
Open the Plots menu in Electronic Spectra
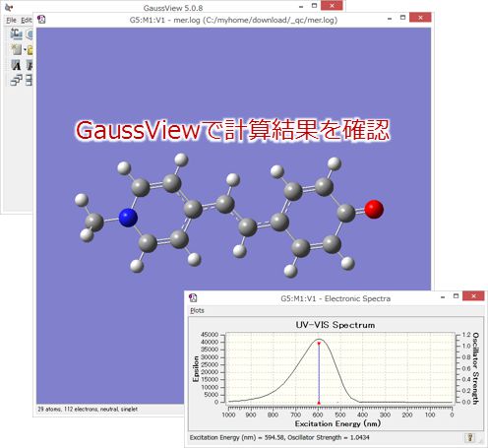pyautogui.click(x=197, y=310)
